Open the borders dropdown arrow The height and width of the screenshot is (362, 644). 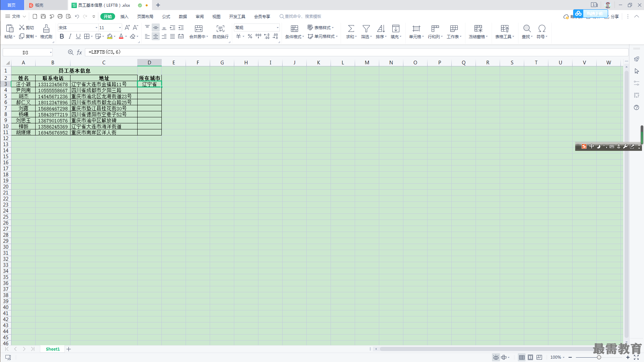[92, 37]
